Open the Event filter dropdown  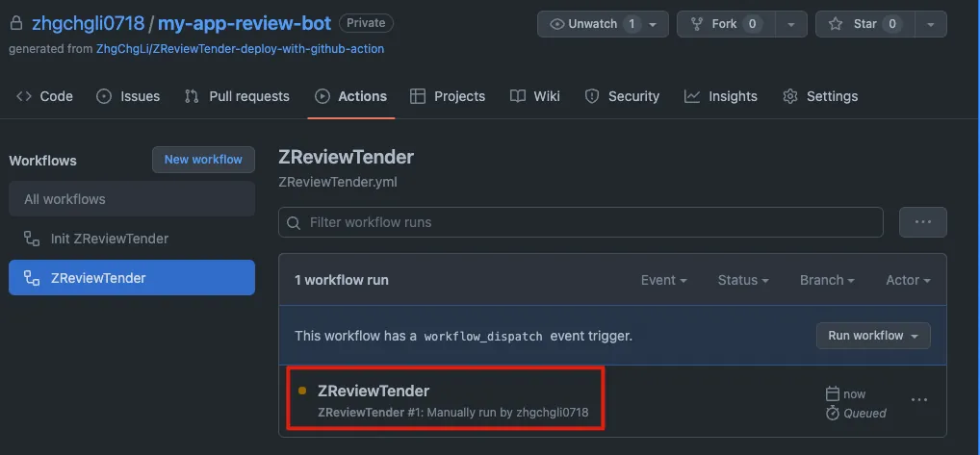[663, 280]
